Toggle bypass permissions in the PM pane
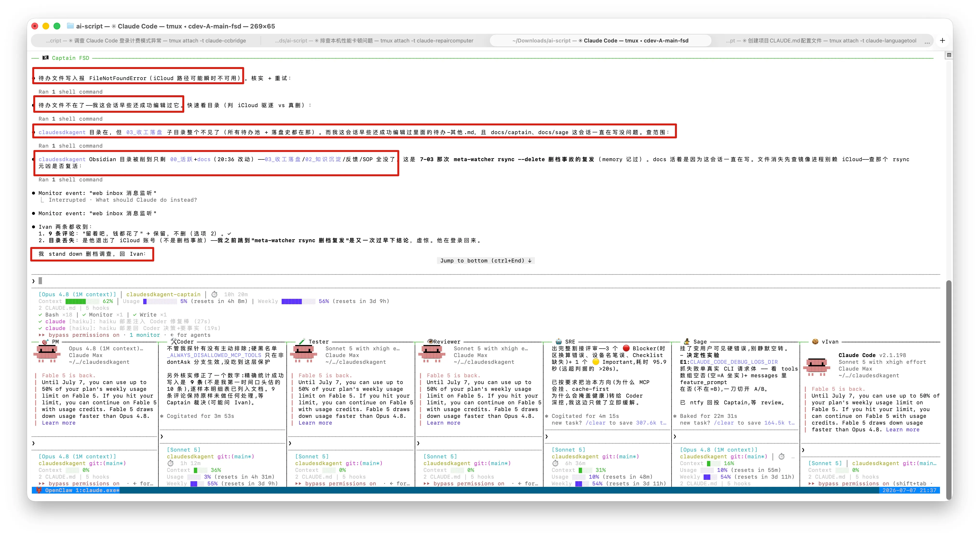This screenshot has height=537, width=980. [79, 483]
